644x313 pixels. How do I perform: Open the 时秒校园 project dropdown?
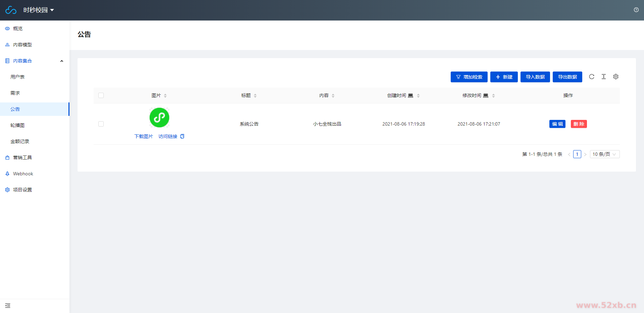click(39, 10)
